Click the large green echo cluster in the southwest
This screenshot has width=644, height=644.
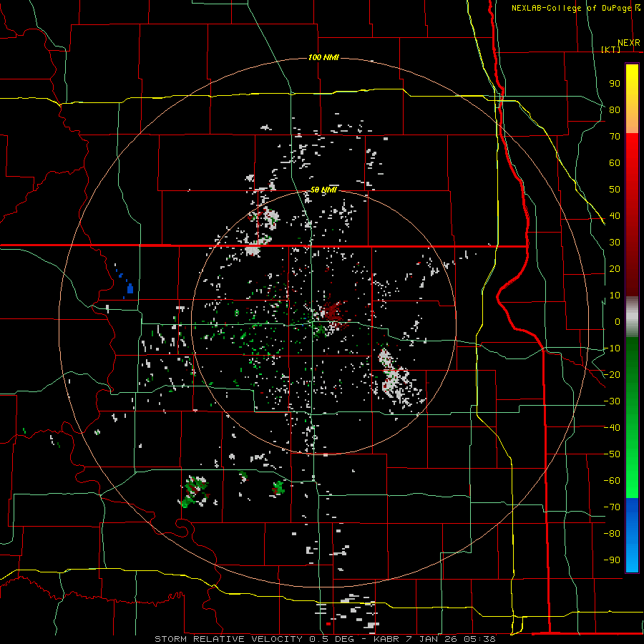click(194, 491)
